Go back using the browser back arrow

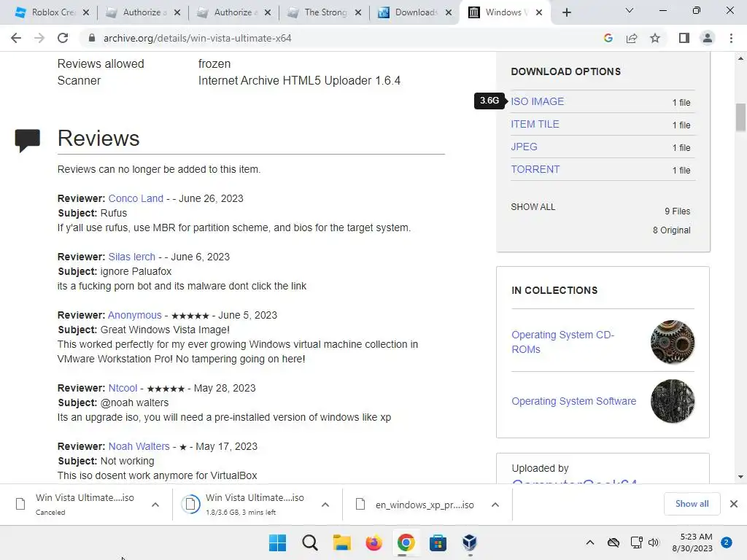(16, 38)
